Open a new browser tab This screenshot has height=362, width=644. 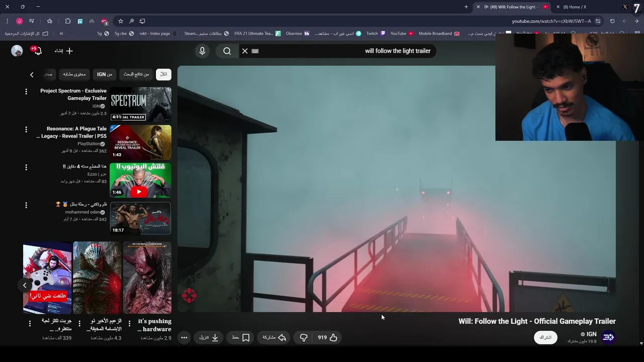pyautogui.click(x=466, y=7)
